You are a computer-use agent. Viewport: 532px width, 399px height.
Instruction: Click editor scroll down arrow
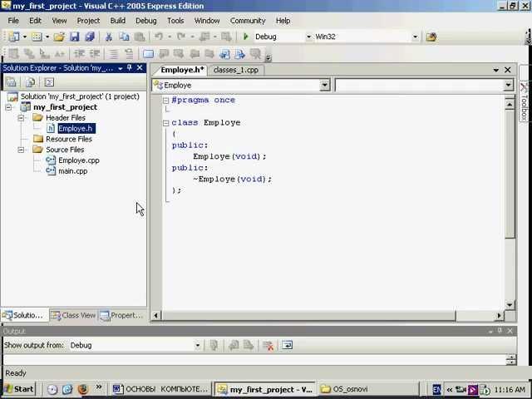click(x=510, y=305)
